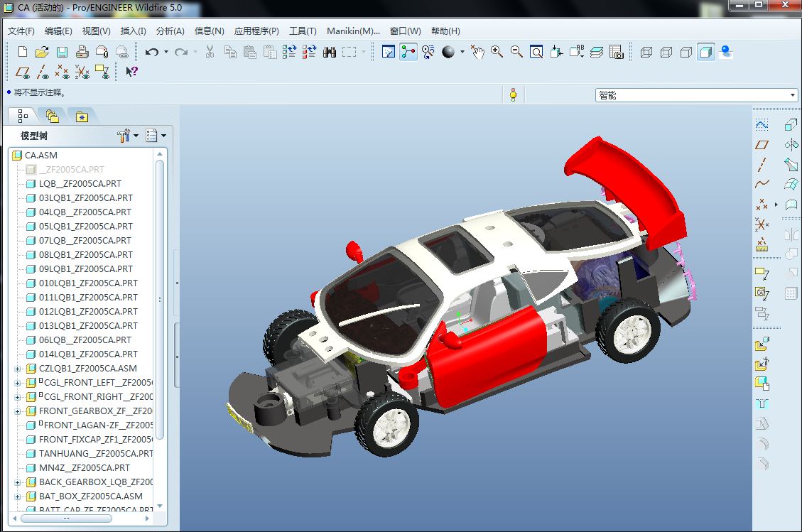Click the Save file icon
802x532 pixels.
62,52
